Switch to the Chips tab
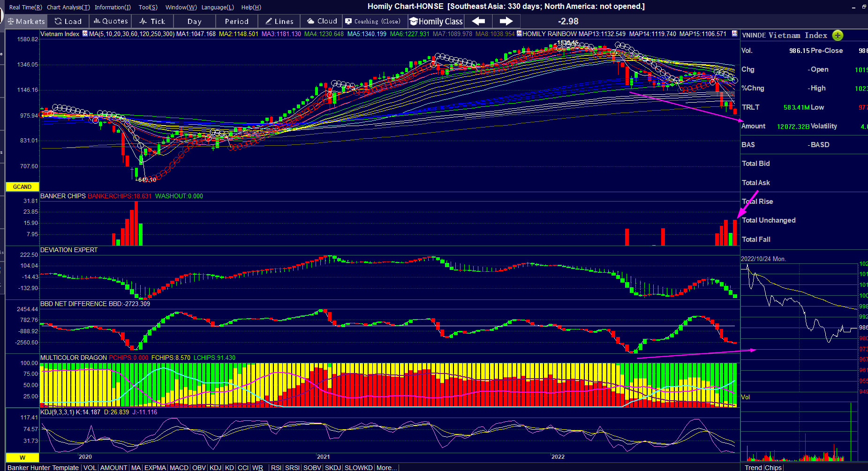 pos(773,468)
